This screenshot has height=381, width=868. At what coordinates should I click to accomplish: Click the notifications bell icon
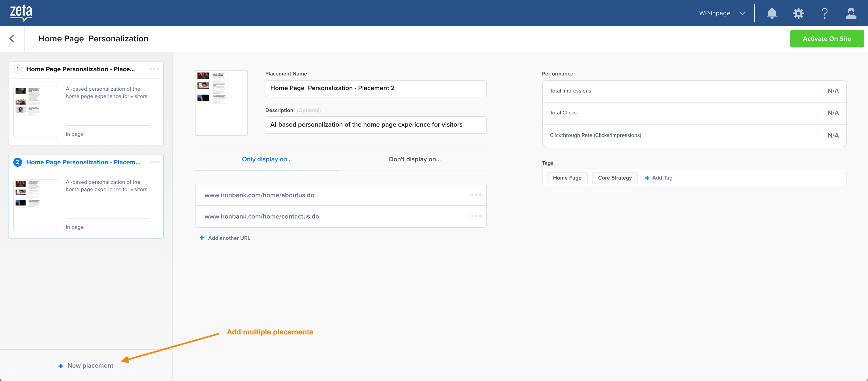pyautogui.click(x=772, y=13)
